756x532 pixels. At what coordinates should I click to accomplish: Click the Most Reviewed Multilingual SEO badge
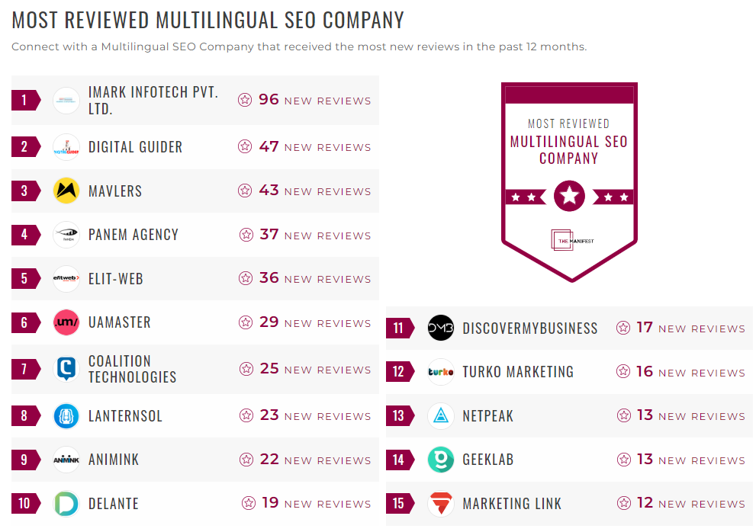pyautogui.click(x=568, y=179)
